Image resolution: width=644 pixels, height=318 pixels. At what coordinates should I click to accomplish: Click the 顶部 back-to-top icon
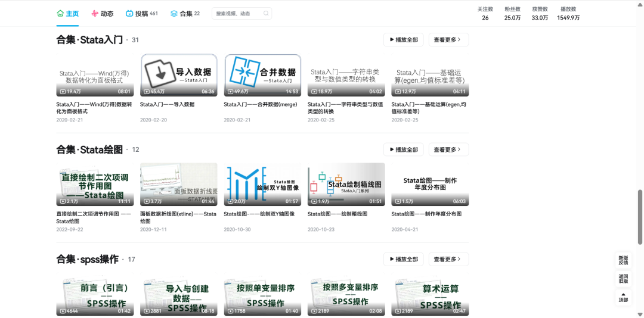tap(623, 297)
